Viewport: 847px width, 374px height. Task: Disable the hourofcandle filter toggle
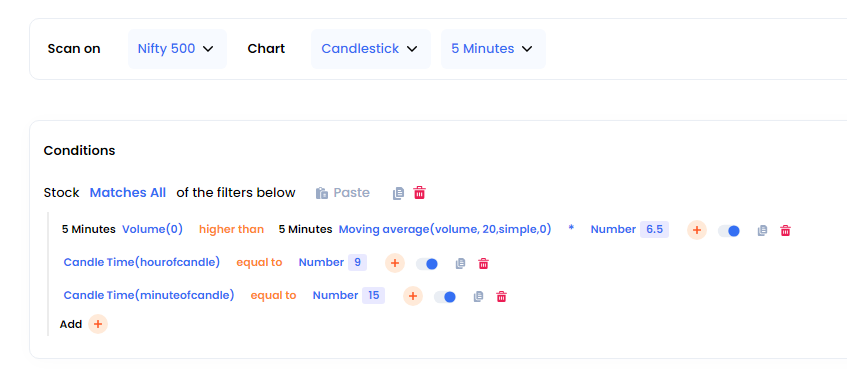[427, 264]
